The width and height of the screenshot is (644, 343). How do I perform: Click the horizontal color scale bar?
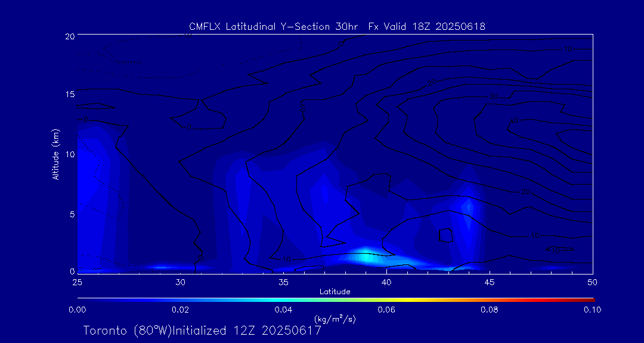tap(336, 300)
